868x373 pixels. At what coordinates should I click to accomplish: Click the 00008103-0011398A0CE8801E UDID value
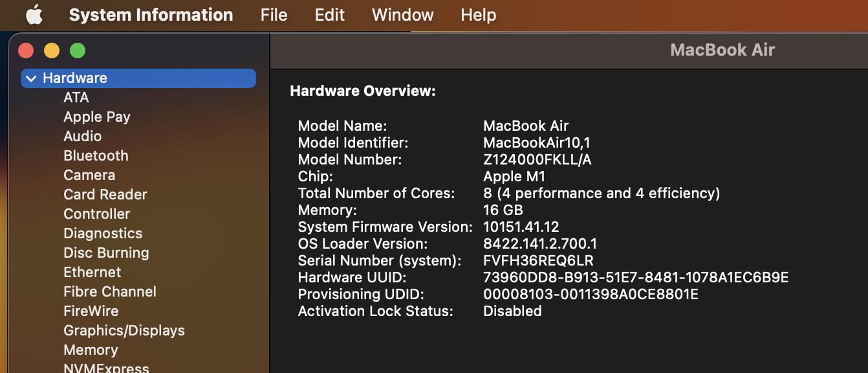pos(591,294)
